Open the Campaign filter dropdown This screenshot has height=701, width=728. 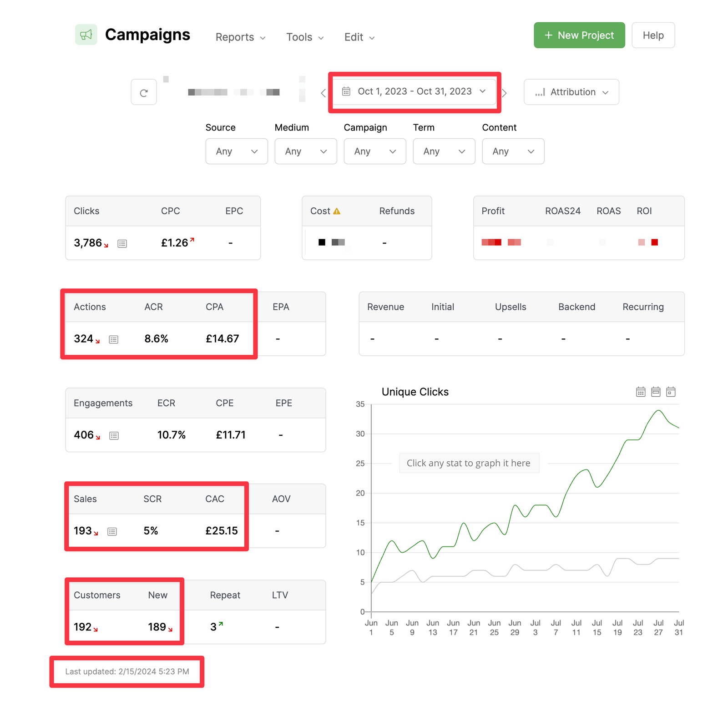click(375, 151)
